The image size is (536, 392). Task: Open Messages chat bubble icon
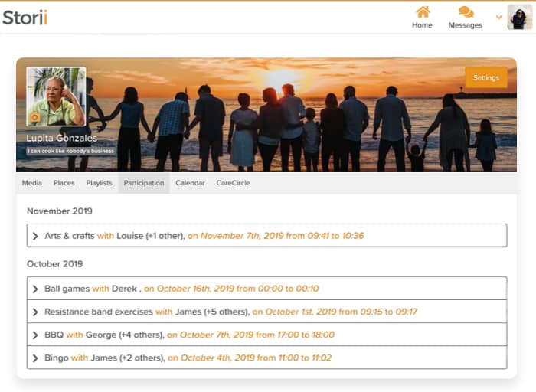click(x=466, y=12)
